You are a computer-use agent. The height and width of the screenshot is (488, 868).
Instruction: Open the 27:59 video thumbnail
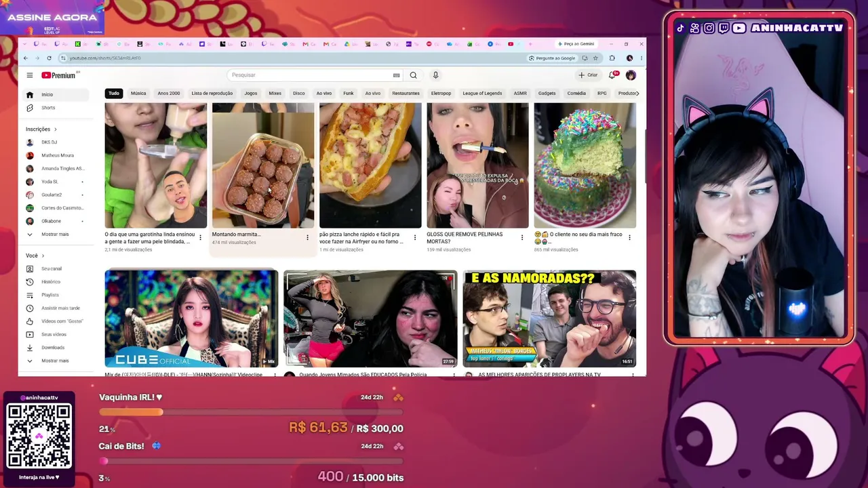click(370, 319)
